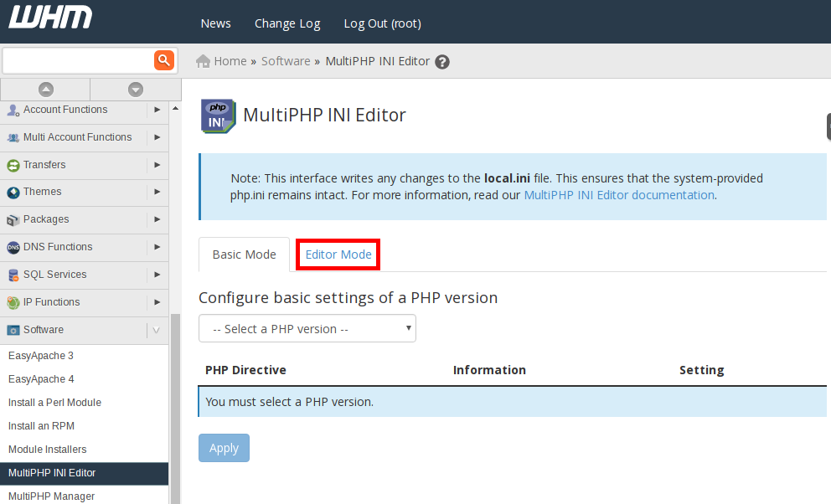
Task: Click the help question mark icon
Action: click(x=442, y=62)
